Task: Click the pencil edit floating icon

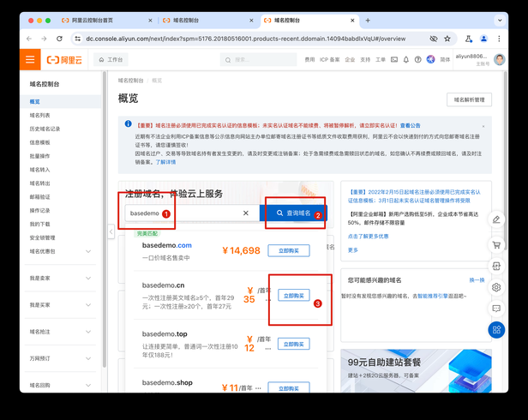Action: [x=496, y=219]
